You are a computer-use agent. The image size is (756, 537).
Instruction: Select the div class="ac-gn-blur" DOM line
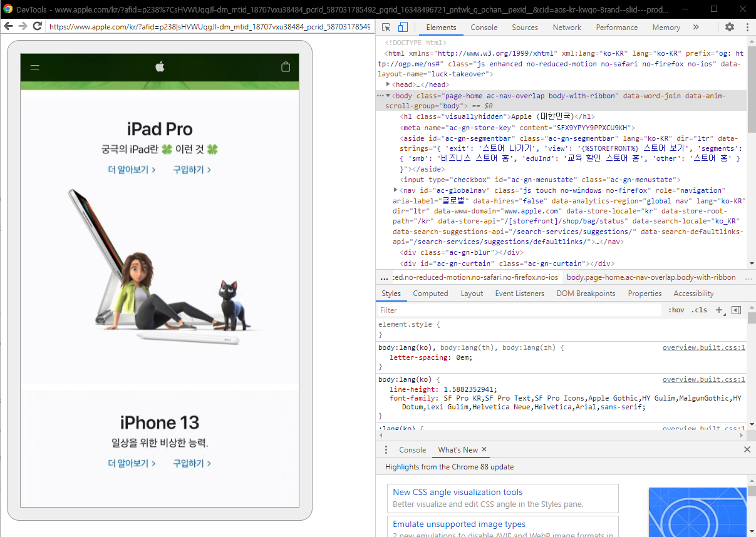[462, 253]
